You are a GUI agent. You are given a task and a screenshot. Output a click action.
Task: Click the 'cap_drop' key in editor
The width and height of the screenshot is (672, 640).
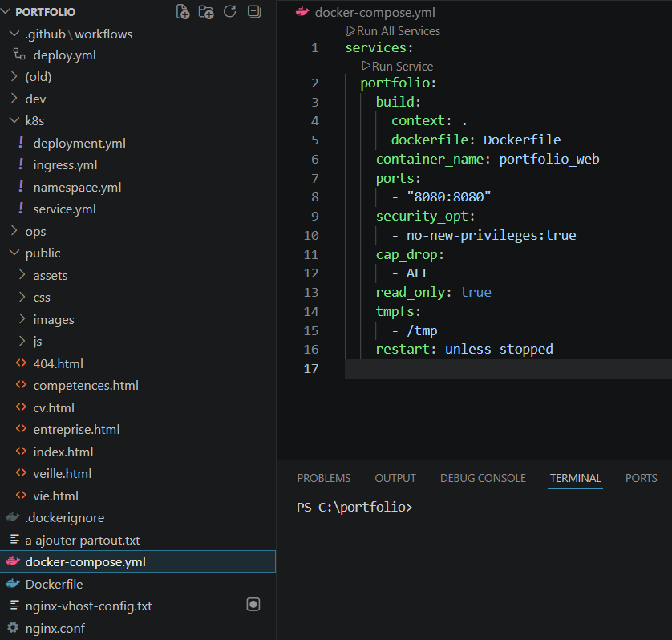[407, 254]
